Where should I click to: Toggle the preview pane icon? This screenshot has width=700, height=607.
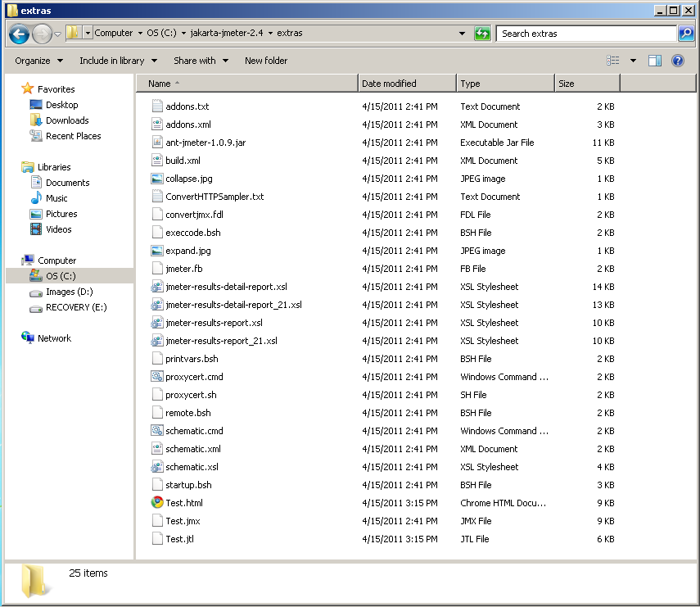[655, 61]
